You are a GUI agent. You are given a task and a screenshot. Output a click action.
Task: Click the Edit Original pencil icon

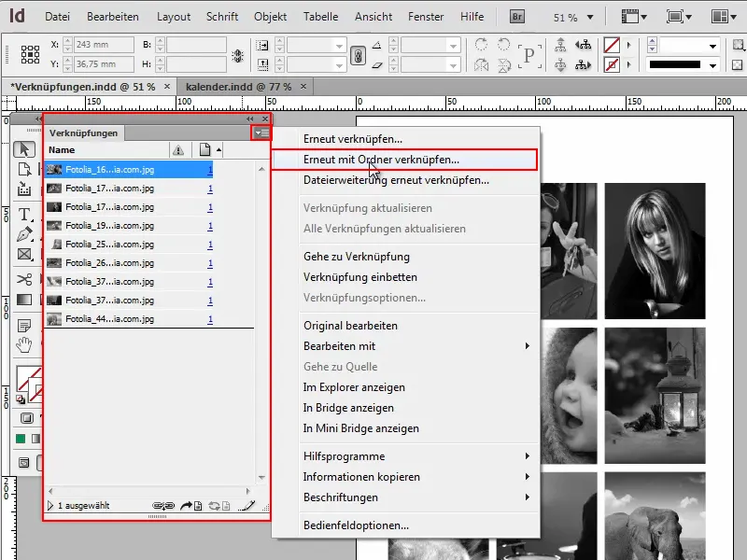click(247, 506)
